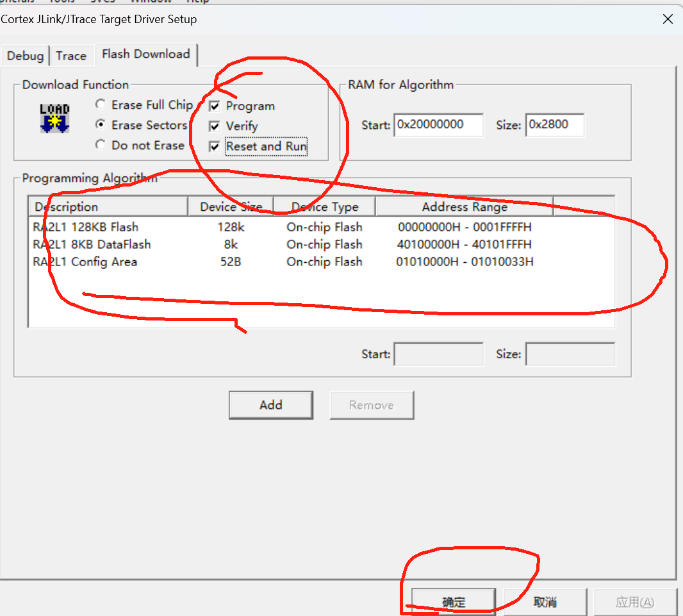Click the Programming Algorithm Size field
683x616 pixels.
570,354
